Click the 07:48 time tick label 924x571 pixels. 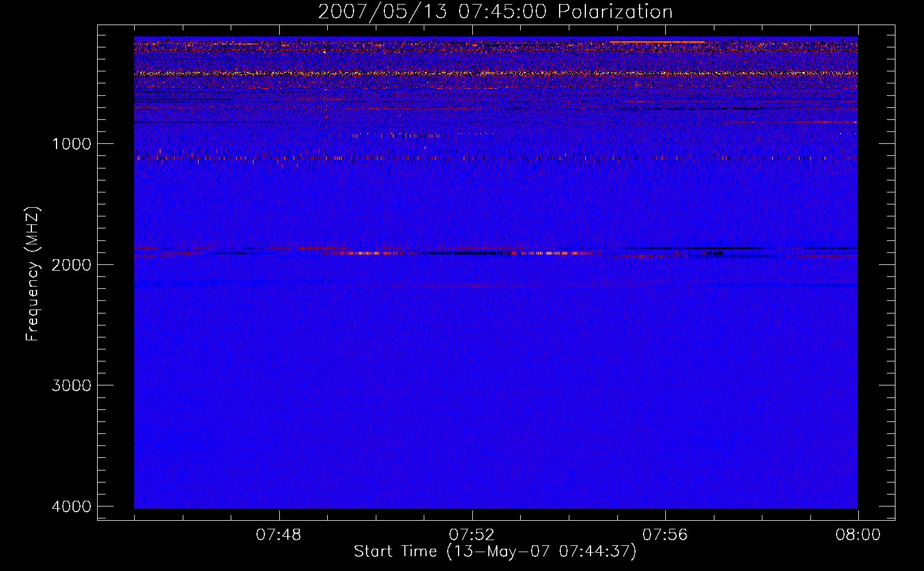tap(279, 535)
